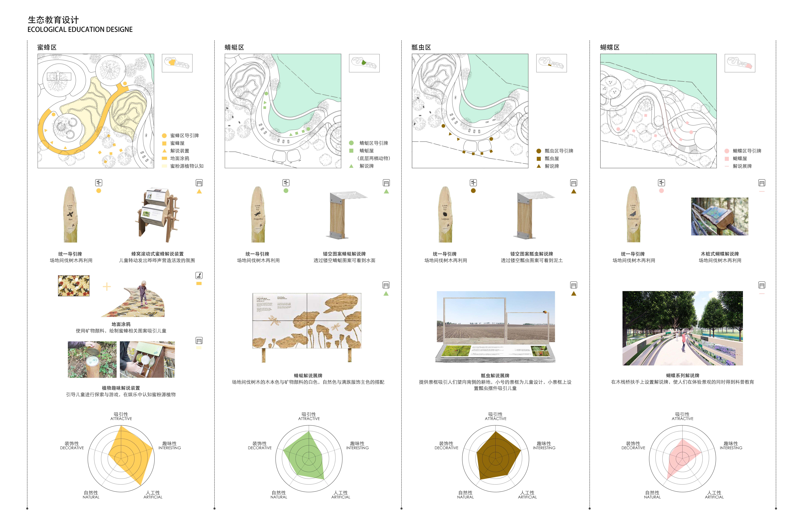Open the 蝴蝶区 key map thumbnail
Viewport: 803px width, 532px height.
point(740,63)
